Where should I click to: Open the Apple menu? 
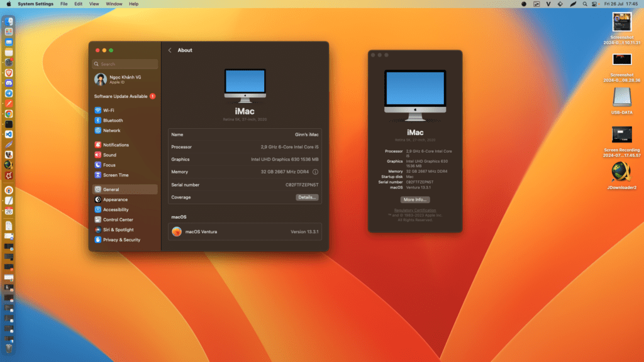tap(9, 4)
